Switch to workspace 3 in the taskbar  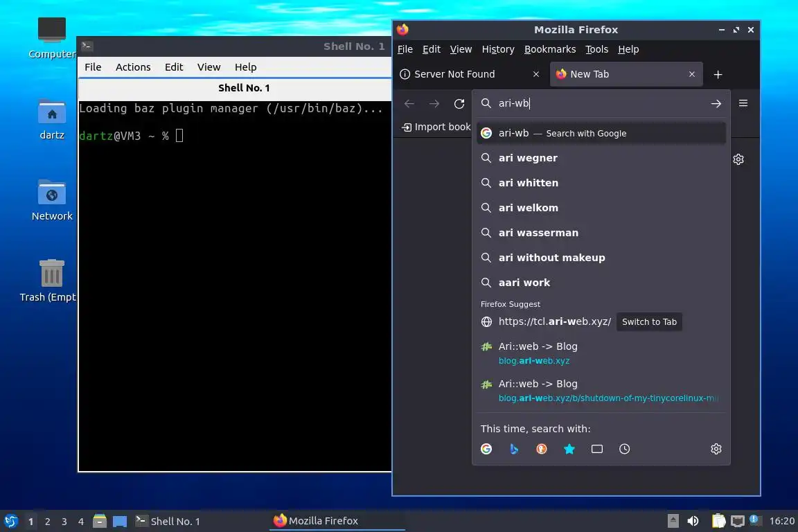pos(64,522)
